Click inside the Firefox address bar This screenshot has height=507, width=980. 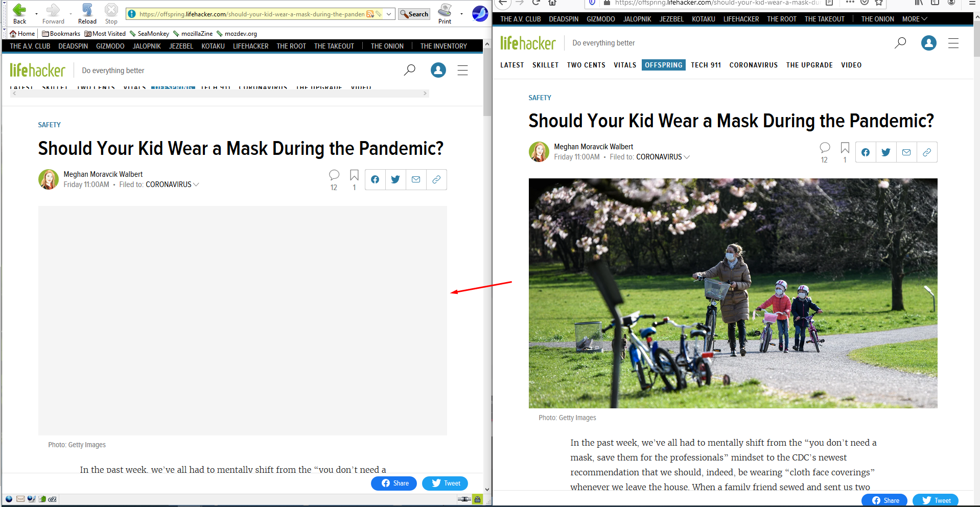click(x=715, y=3)
